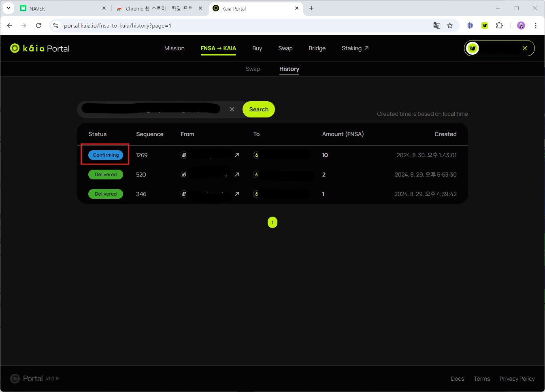Click the Delivered badge in row 346

[x=106, y=194]
